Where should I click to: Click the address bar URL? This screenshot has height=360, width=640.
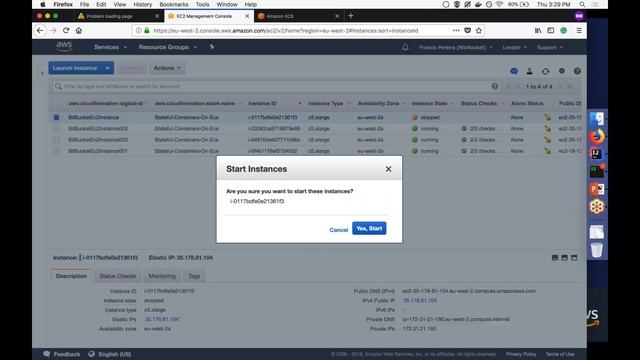coord(285,31)
